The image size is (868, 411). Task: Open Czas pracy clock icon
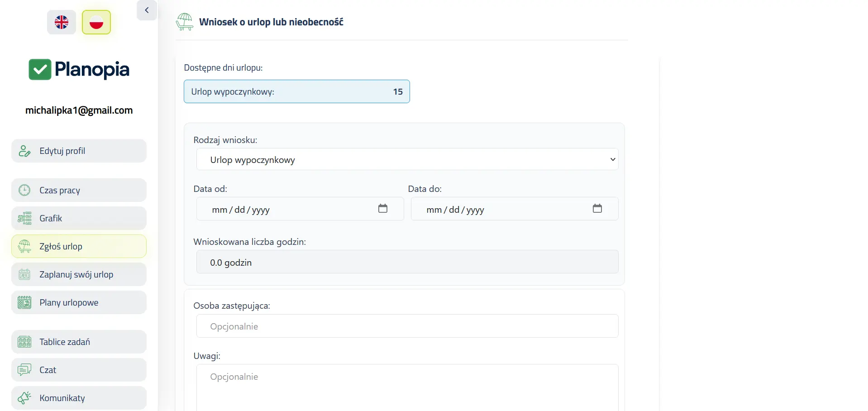pyautogui.click(x=24, y=191)
